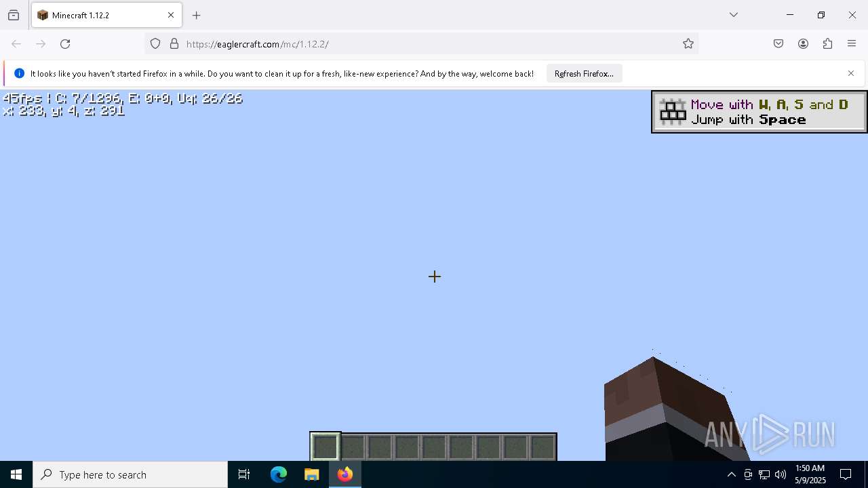
Task: Click the Refresh Firefox button
Action: tap(584, 74)
